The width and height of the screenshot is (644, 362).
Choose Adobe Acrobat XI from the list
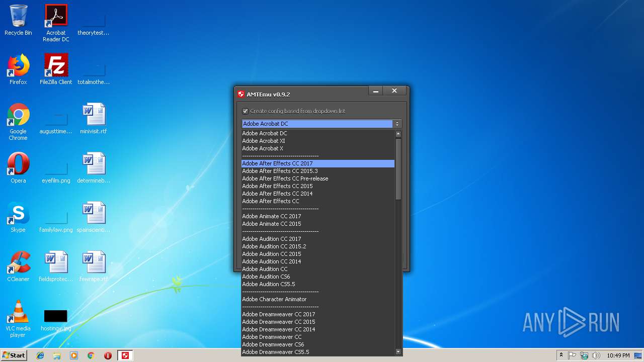click(x=318, y=141)
